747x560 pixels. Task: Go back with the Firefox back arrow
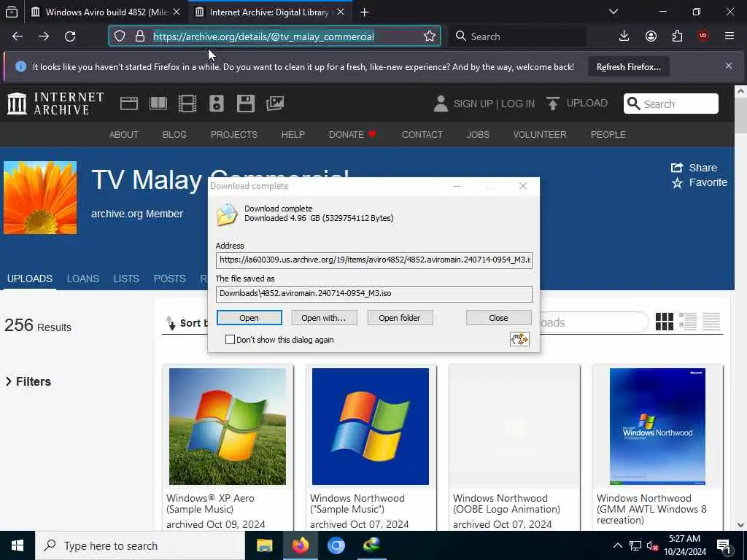coord(18,36)
